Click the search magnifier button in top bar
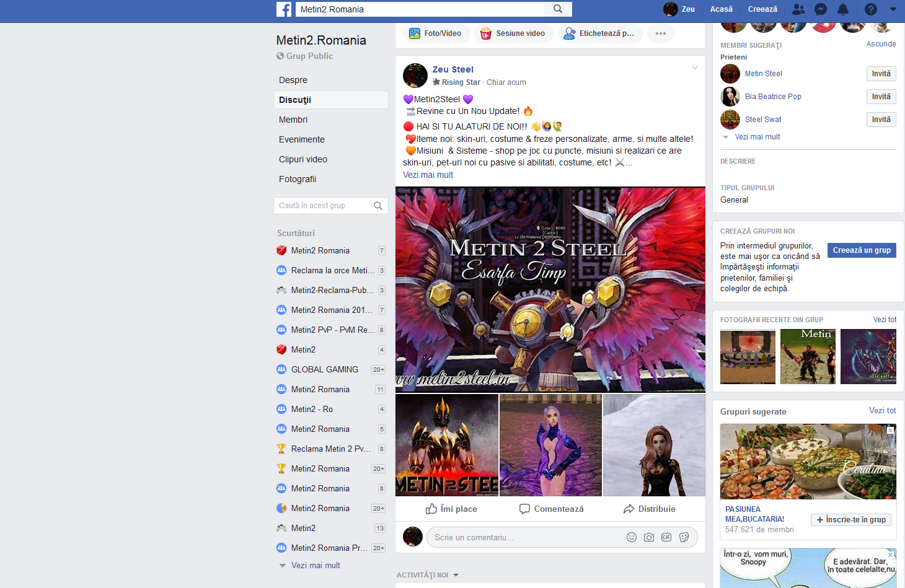Image resolution: width=905 pixels, height=588 pixels. 558,9
